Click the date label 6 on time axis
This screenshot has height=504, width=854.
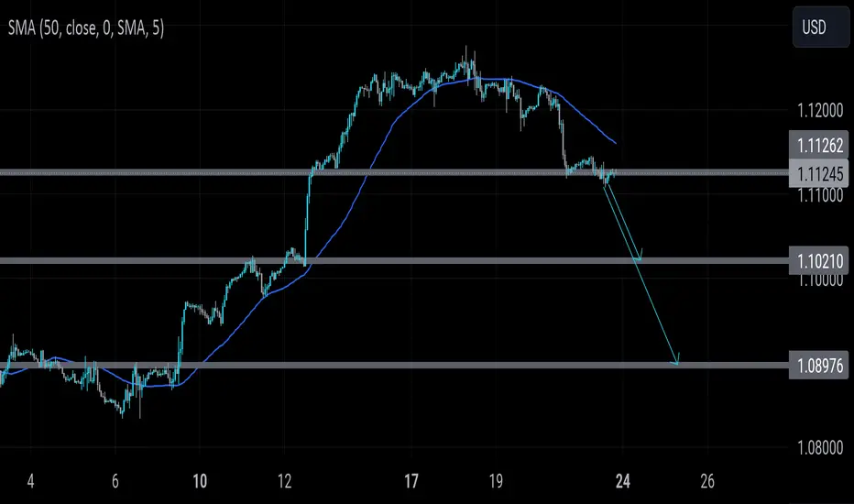click(115, 481)
